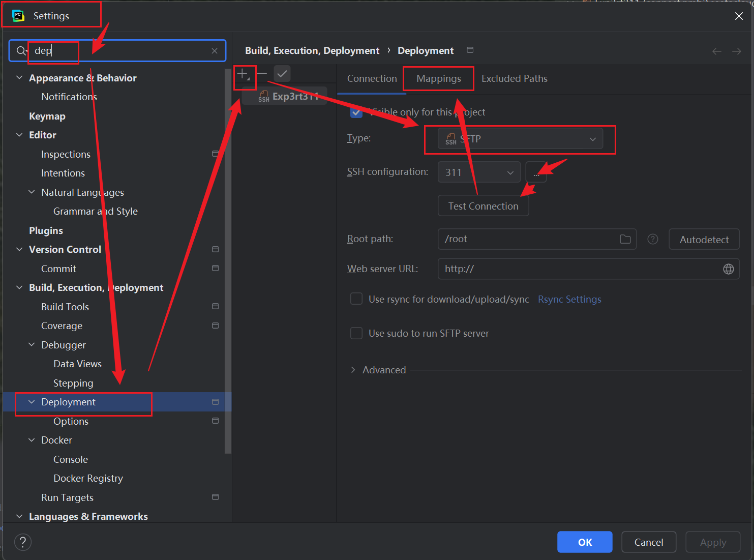Click the Root path help question mark icon
The image size is (754, 560).
tap(652, 239)
